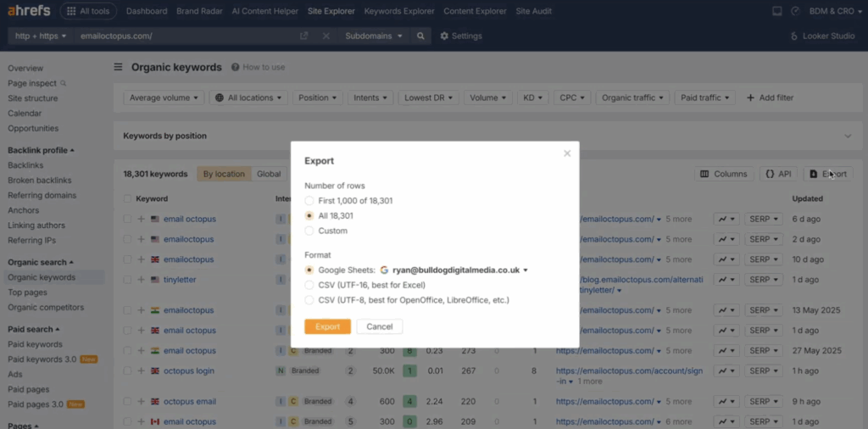Choose CSV UTF-8 for OpenOffice
The width and height of the screenshot is (868, 429).
309,300
